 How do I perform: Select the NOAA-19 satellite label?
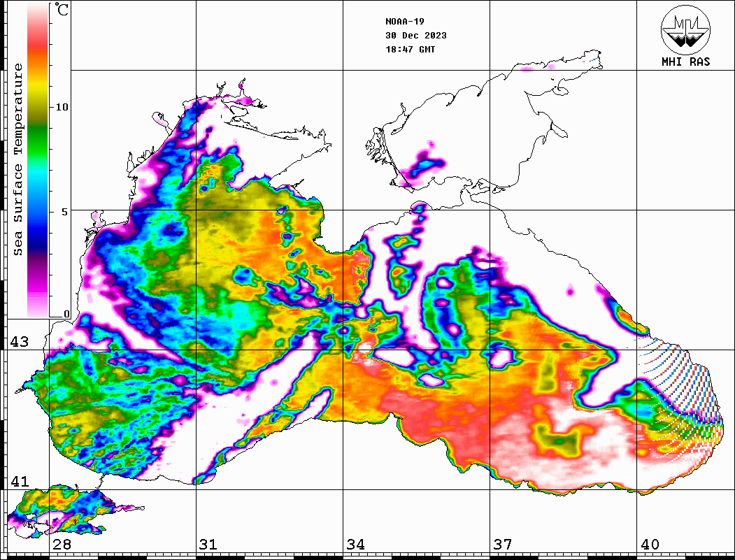tap(405, 22)
